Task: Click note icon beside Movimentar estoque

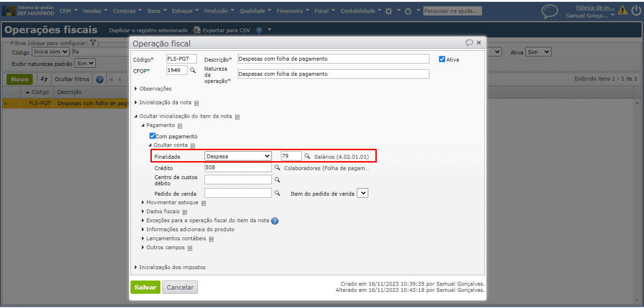Action: (204, 203)
